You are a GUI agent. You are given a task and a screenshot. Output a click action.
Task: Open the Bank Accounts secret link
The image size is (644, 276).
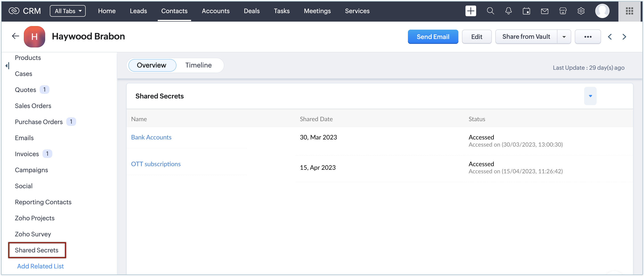pos(151,137)
